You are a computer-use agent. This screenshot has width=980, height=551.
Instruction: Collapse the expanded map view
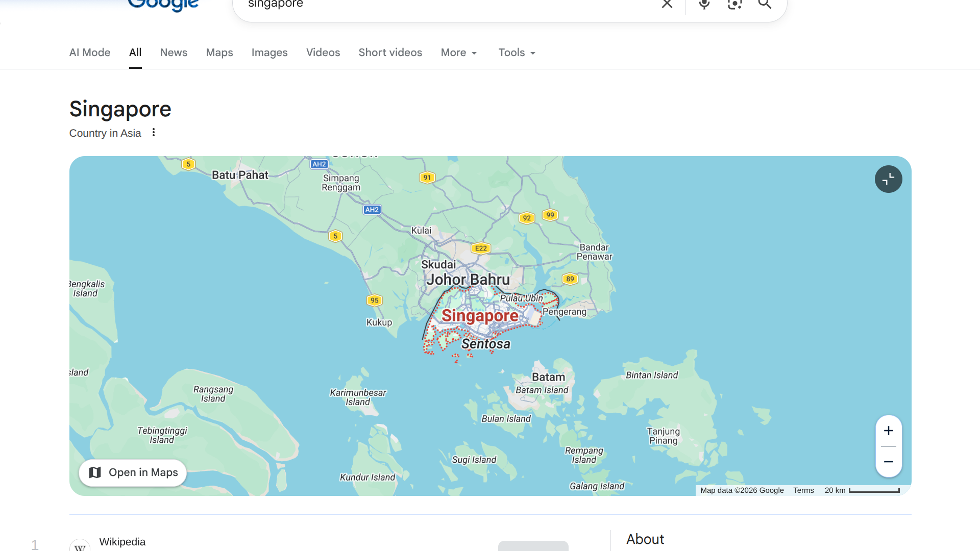[x=888, y=179]
